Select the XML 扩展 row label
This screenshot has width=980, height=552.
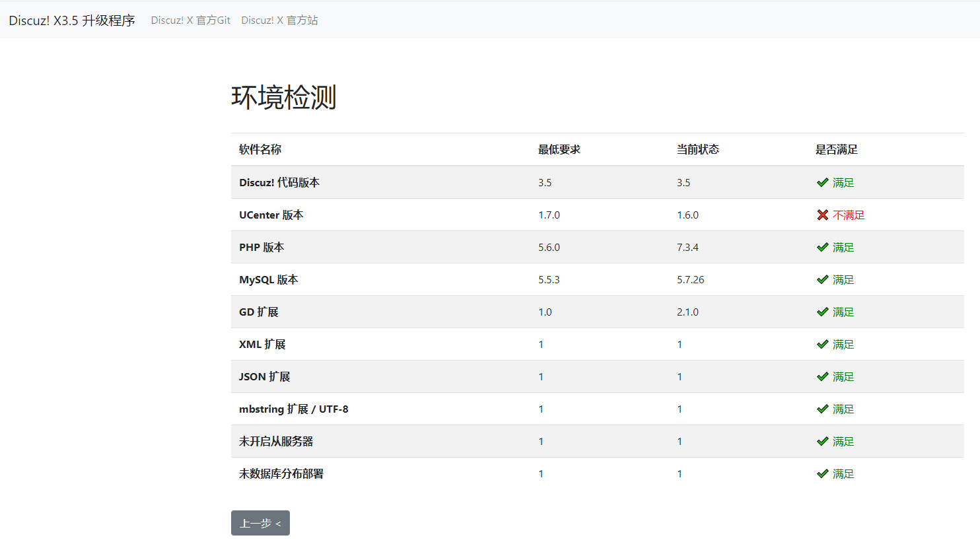tap(262, 344)
